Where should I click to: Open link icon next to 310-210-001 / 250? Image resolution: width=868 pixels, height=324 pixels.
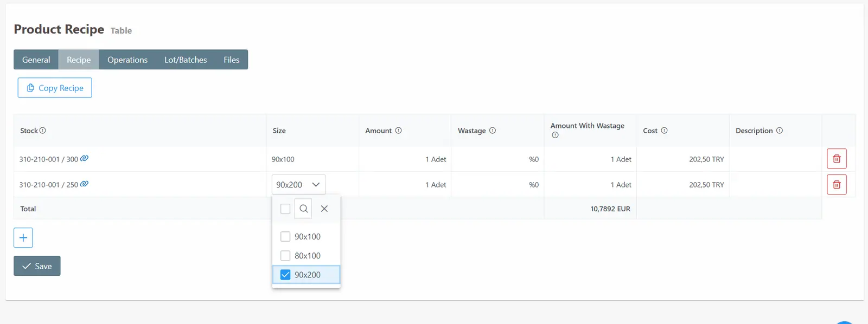(84, 184)
